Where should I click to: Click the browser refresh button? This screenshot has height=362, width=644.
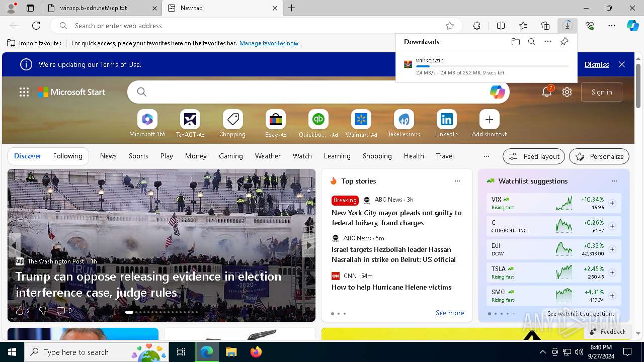pos(36,26)
